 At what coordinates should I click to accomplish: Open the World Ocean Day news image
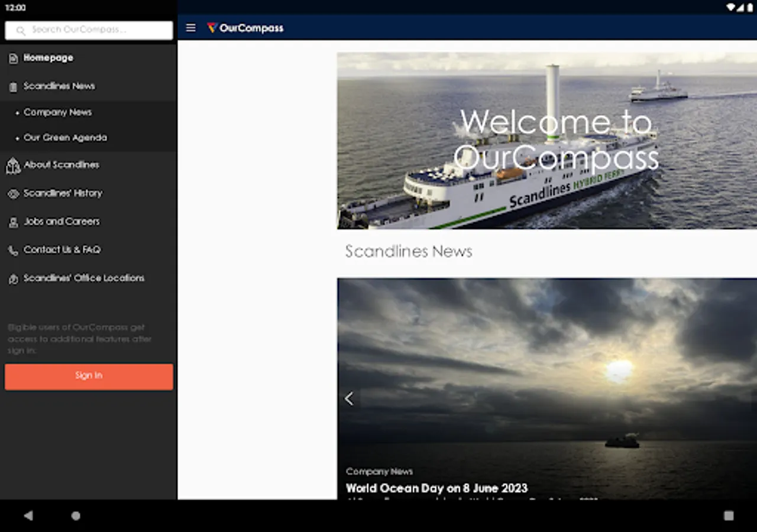point(547,389)
